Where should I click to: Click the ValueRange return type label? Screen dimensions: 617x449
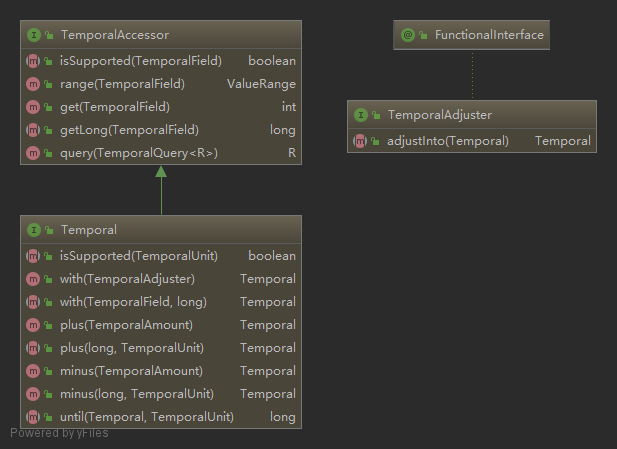(261, 84)
